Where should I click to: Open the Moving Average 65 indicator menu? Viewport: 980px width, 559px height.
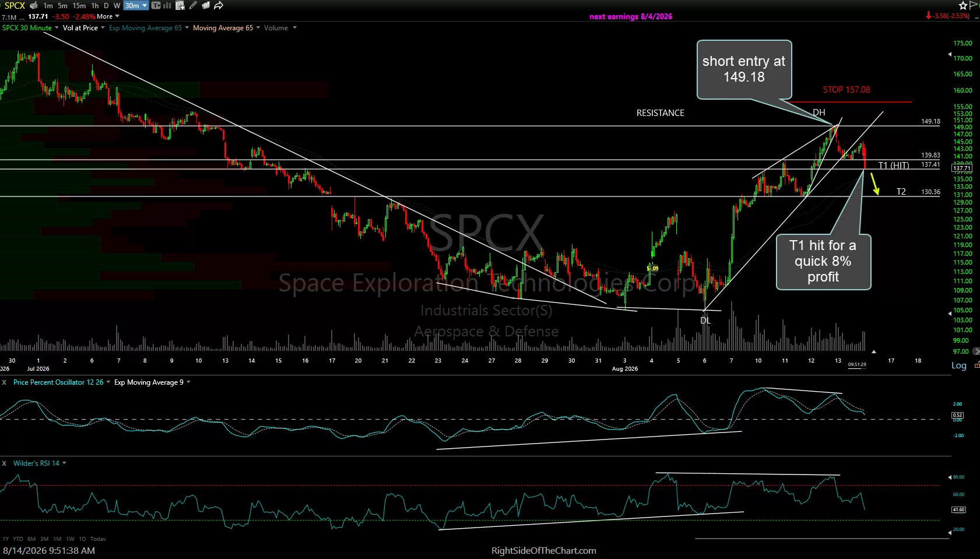click(226, 28)
